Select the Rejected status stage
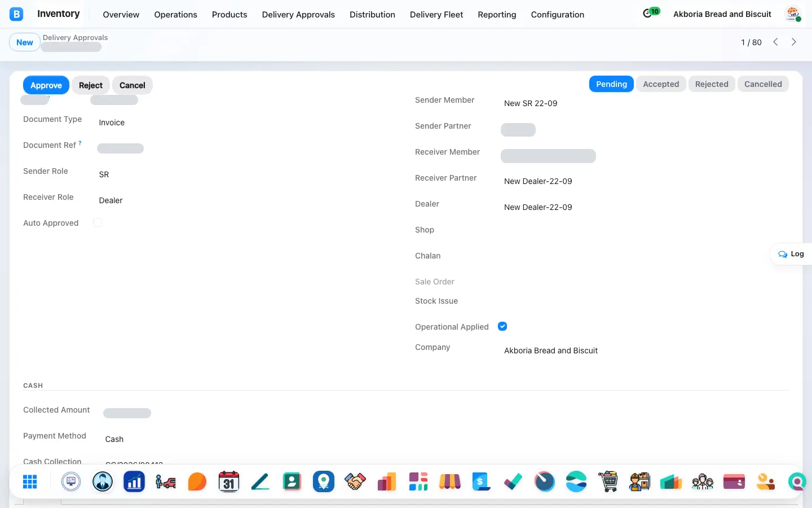The image size is (812, 508). pos(712,84)
